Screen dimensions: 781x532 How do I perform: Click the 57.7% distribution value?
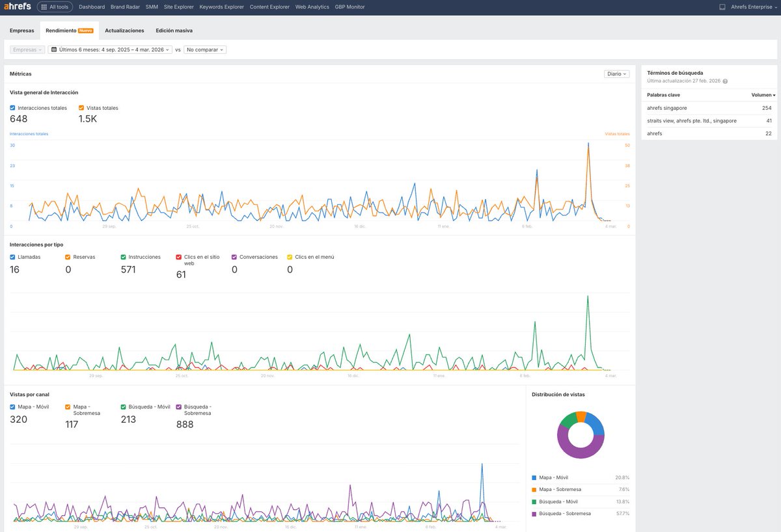click(x=623, y=514)
